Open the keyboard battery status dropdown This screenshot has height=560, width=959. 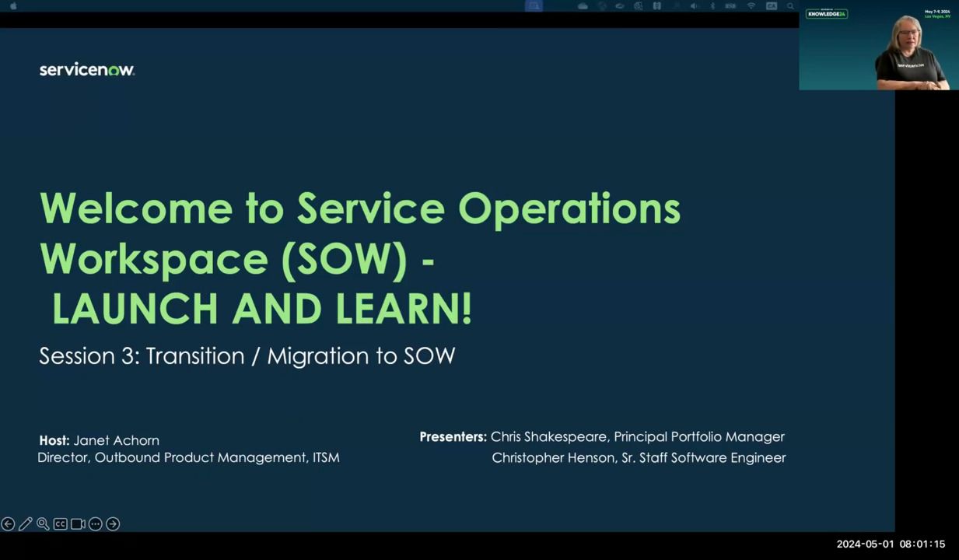point(656,5)
